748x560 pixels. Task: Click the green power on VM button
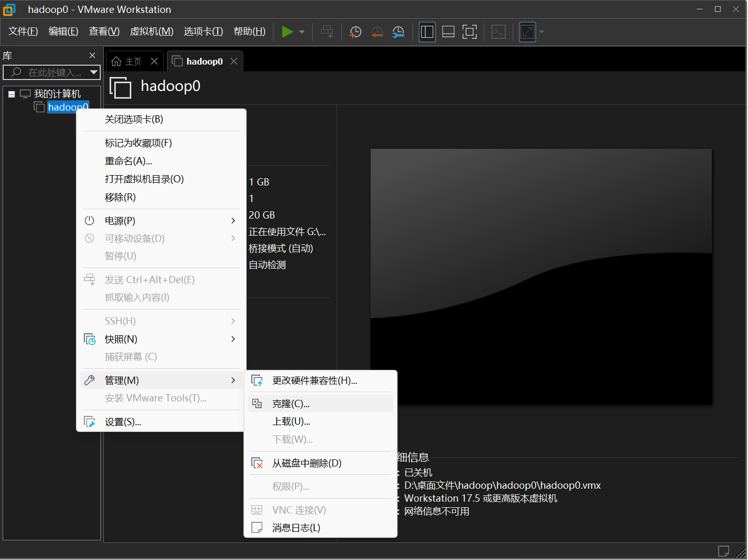(287, 32)
